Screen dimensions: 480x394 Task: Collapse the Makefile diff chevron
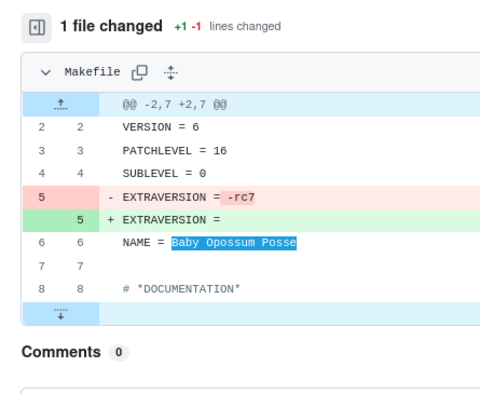click(46, 72)
